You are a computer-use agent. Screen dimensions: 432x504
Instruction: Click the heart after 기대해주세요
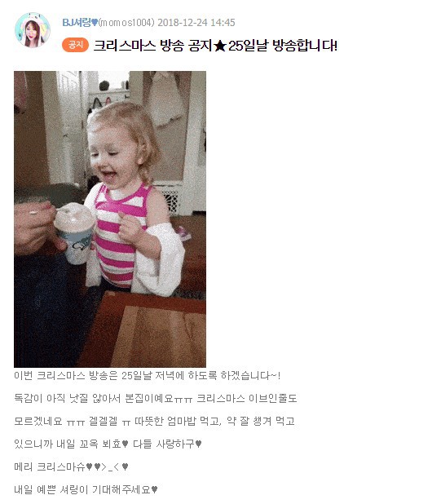[x=154, y=489]
